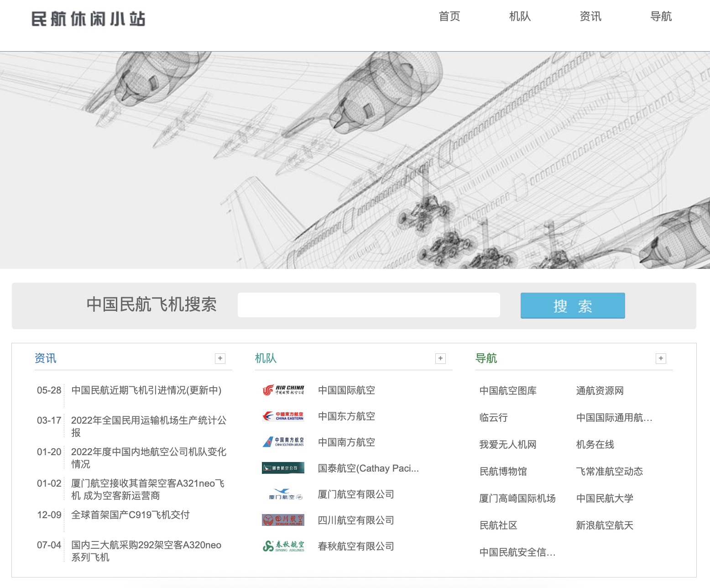Click the Air China logo icon
This screenshot has width=710, height=588.
pyautogui.click(x=283, y=390)
